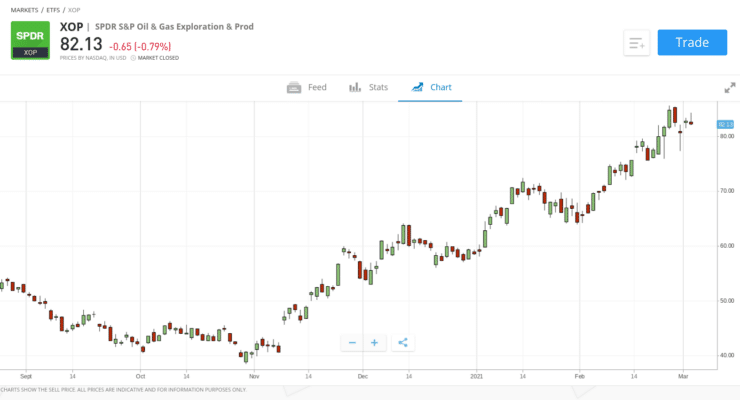Click the -0.65 (-0.79%) change text
The width and height of the screenshot is (740, 400).
(140, 47)
